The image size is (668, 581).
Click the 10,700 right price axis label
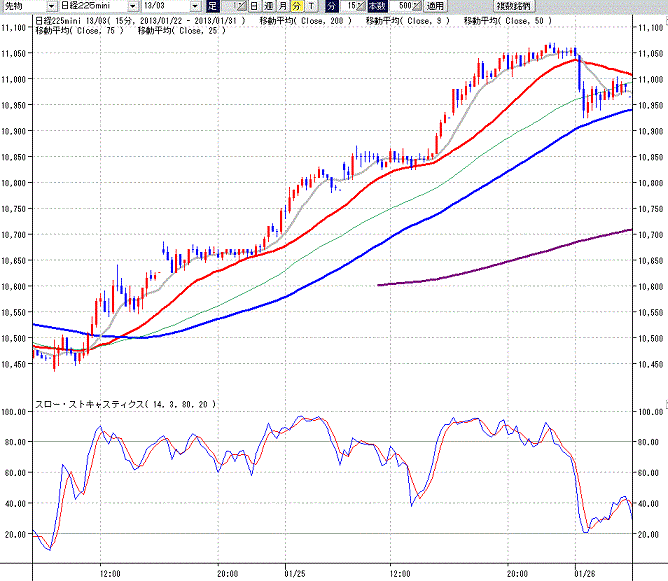pos(651,235)
